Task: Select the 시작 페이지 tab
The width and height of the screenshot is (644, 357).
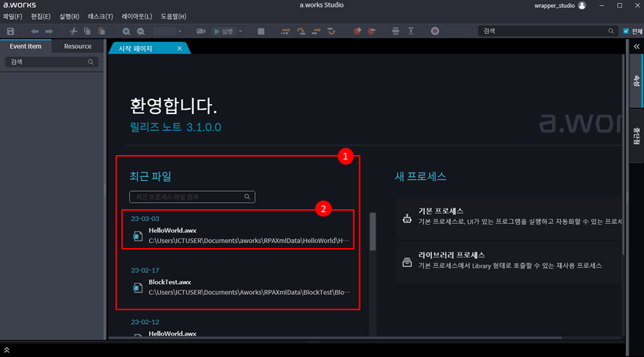Action: tap(135, 48)
